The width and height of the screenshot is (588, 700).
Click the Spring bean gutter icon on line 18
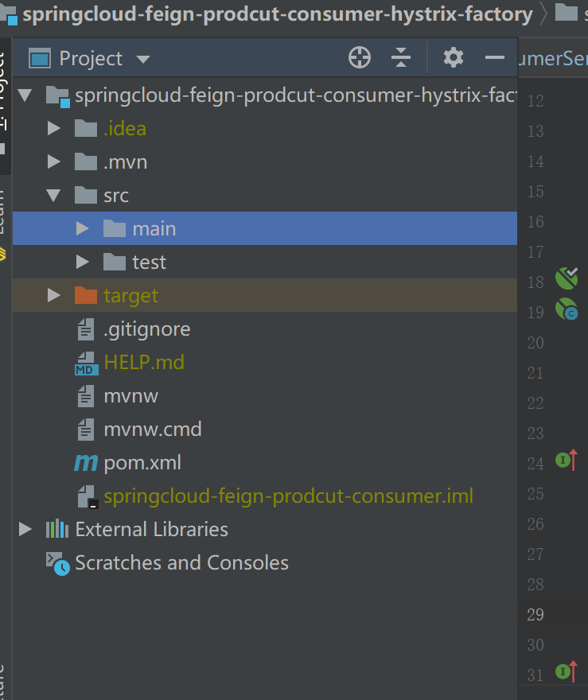[x=567, y=278]
